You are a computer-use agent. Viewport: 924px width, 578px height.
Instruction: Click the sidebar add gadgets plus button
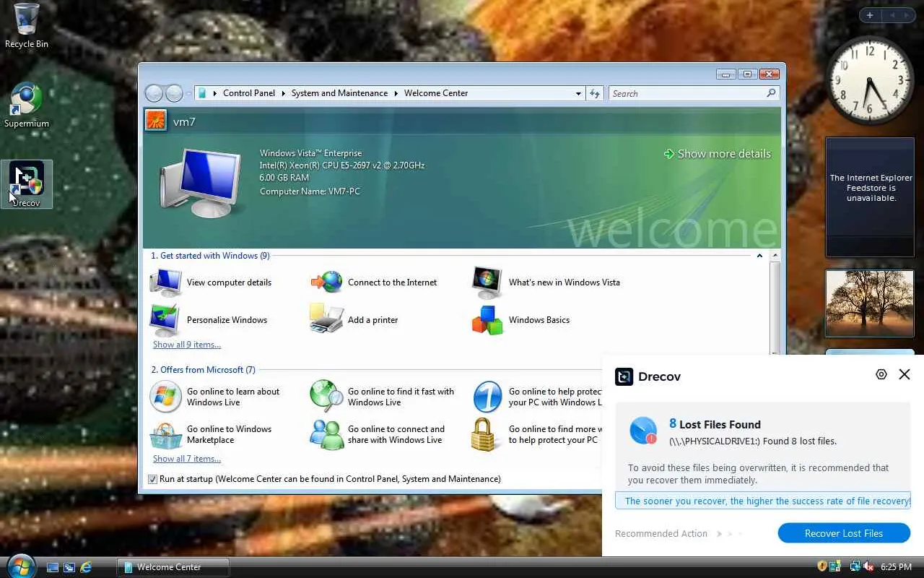click(870, 15)
